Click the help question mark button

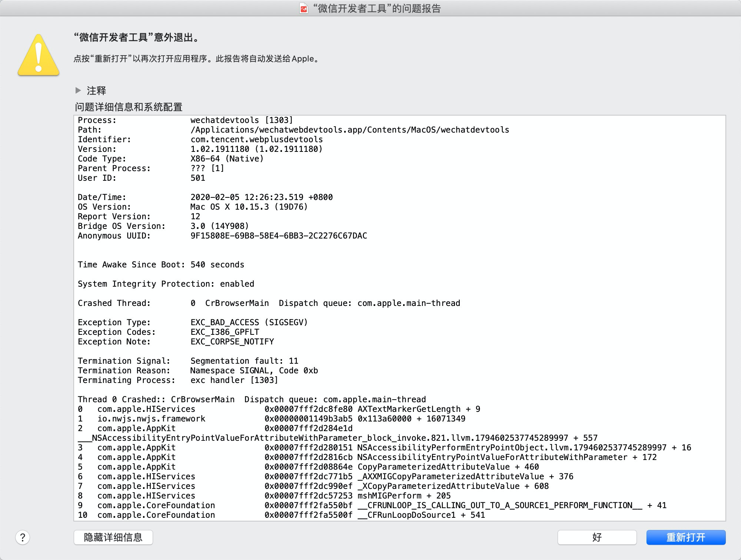tap(23, 537)
